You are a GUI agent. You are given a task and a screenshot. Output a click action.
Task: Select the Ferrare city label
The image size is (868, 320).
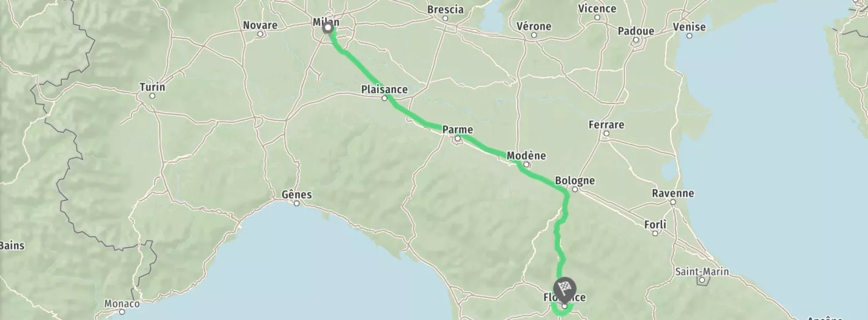[606, 125]
